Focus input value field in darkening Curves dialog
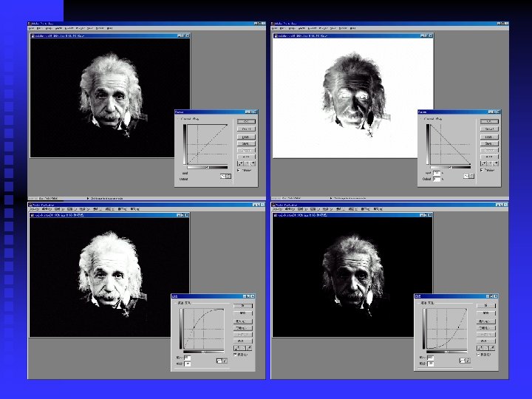This screenshot has height=399, width=532. click(431, 358)
